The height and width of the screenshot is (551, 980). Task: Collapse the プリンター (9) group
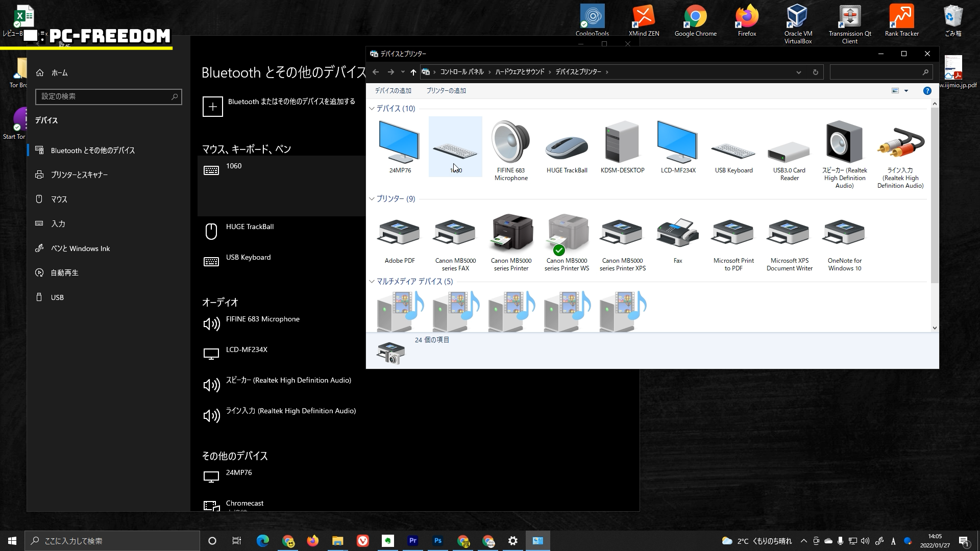click(372, 199)
